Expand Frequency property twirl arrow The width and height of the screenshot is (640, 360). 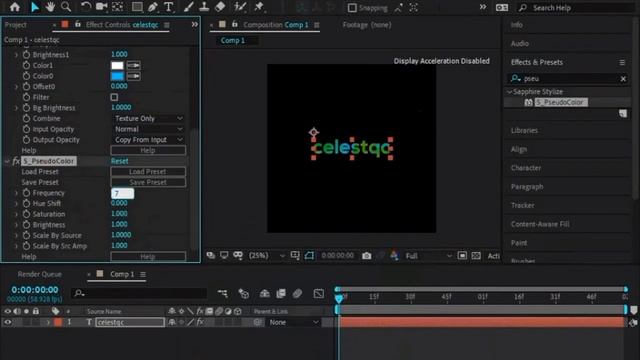tap(16, 193)
